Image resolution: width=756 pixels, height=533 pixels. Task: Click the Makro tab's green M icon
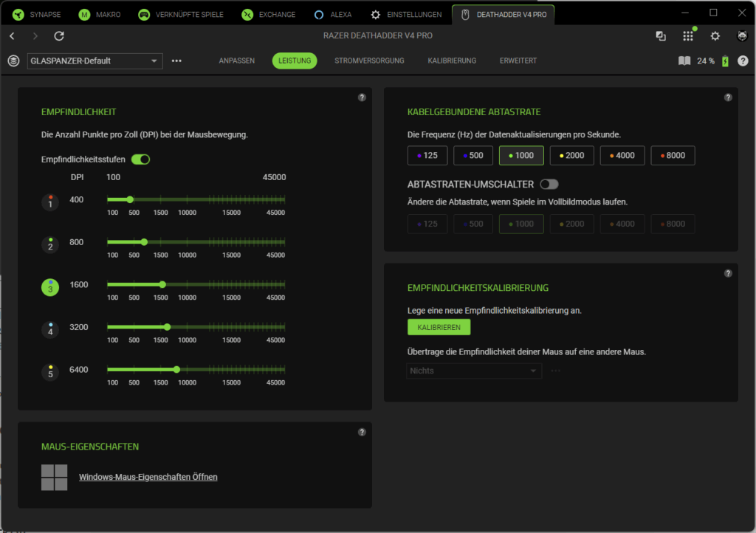[84, 15]
